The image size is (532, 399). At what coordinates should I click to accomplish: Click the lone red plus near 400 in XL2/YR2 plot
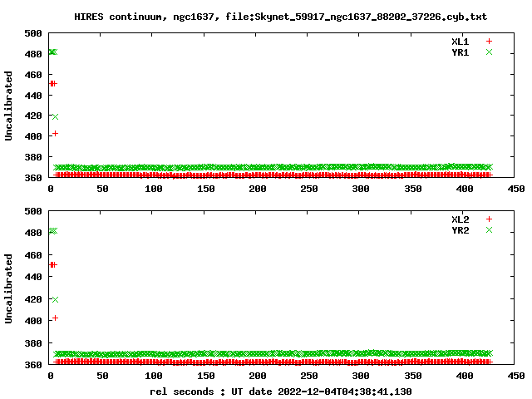(56, 318)
